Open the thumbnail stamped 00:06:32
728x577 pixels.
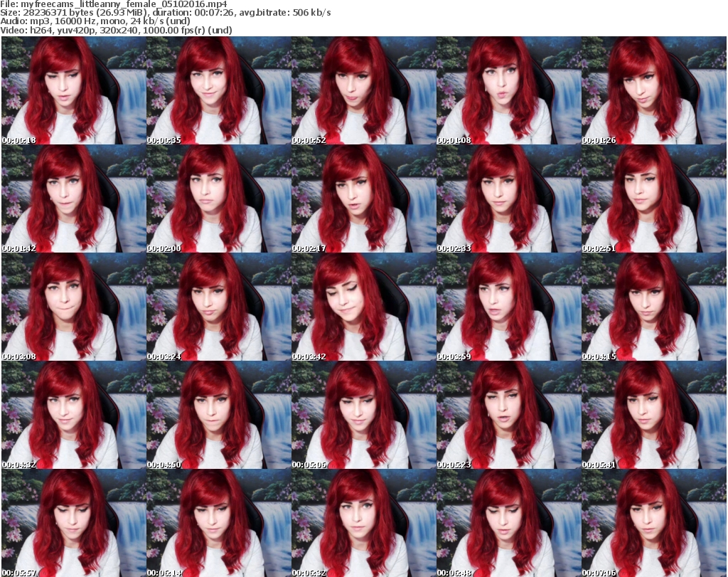tap(363, 523)
